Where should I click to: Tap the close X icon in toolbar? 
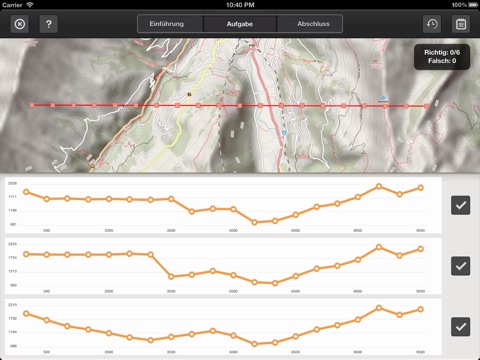(x=20, y=24)
